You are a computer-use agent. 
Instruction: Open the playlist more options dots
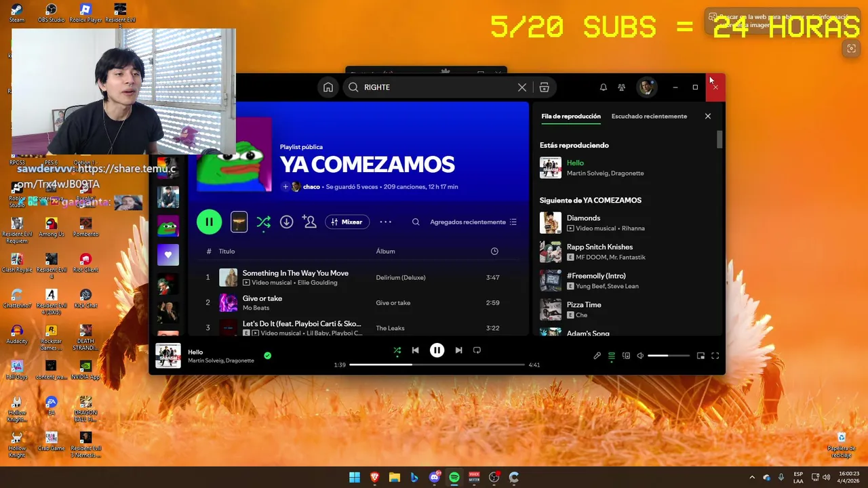[385, 222]
